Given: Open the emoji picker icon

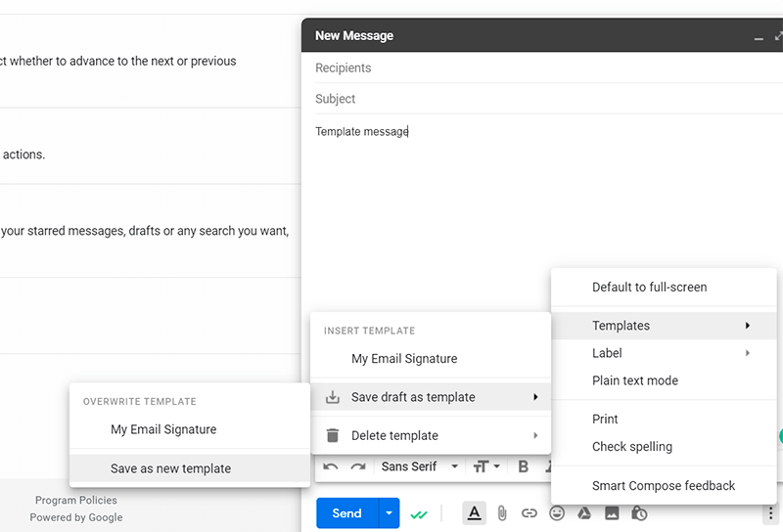Looking at the screenshot, I should 557,513.
